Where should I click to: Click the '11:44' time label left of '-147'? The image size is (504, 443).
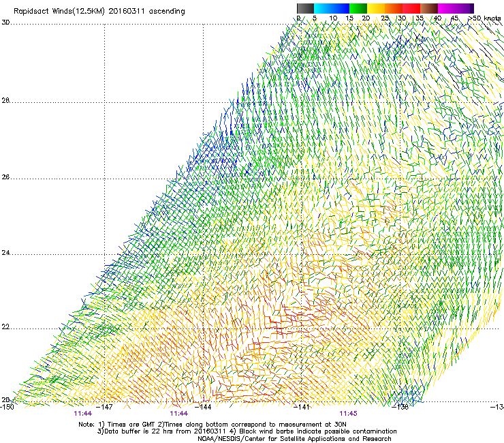pyautogui.click(x=83, y=414)
